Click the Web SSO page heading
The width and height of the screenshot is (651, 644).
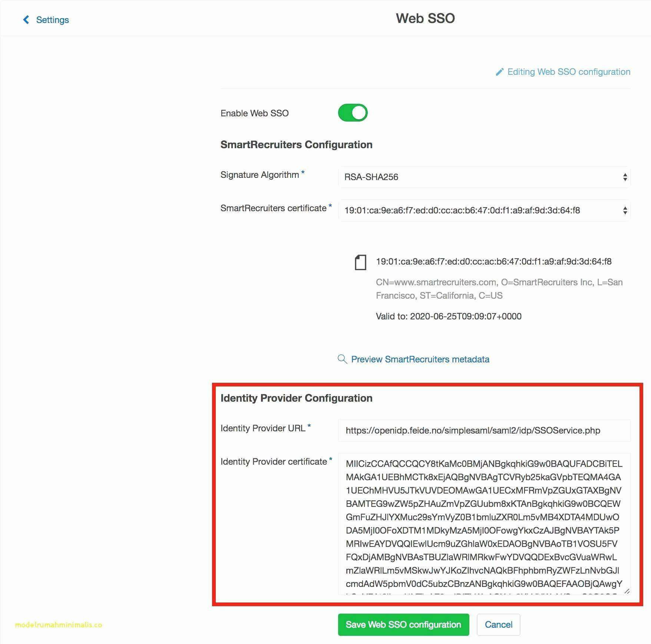[x=425, y=18]
